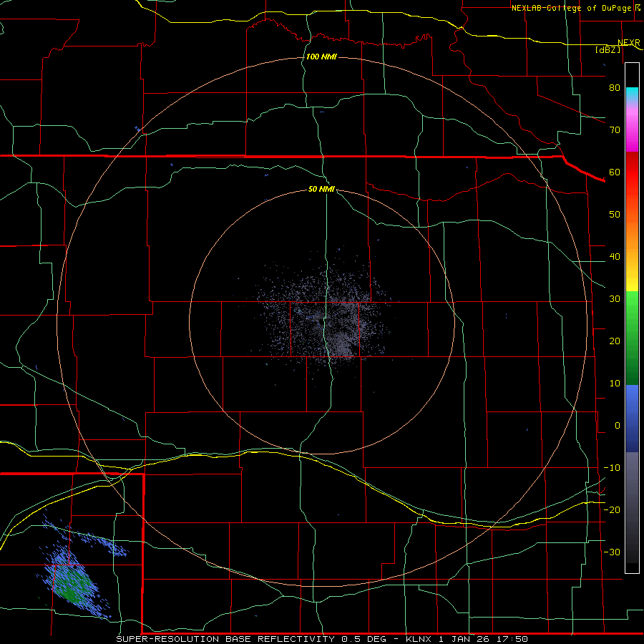The height and width of the screenshot is (644, 644).
Task: Click the green segment of the color bar
Action: [632, 338]
